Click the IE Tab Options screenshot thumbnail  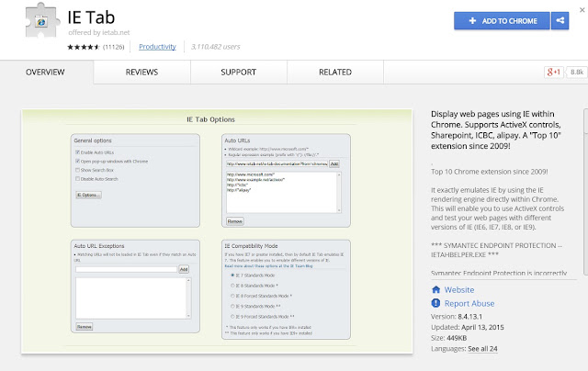(217, 231)
